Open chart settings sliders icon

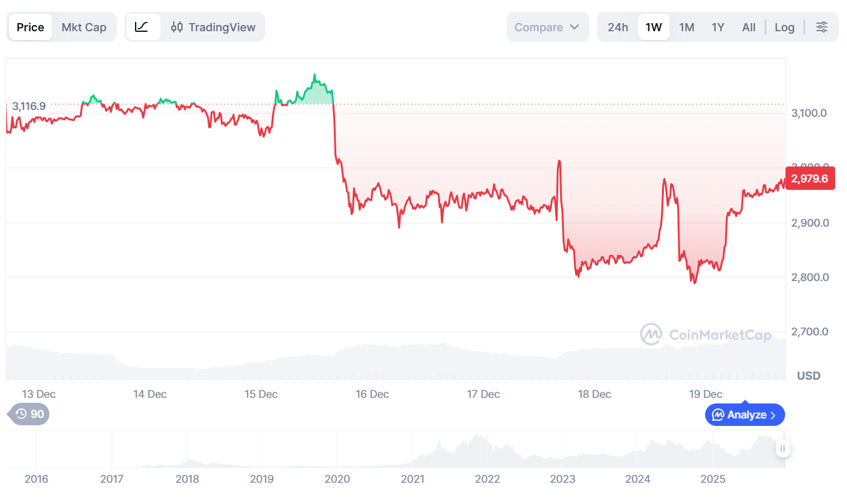[x=821, y=27]
